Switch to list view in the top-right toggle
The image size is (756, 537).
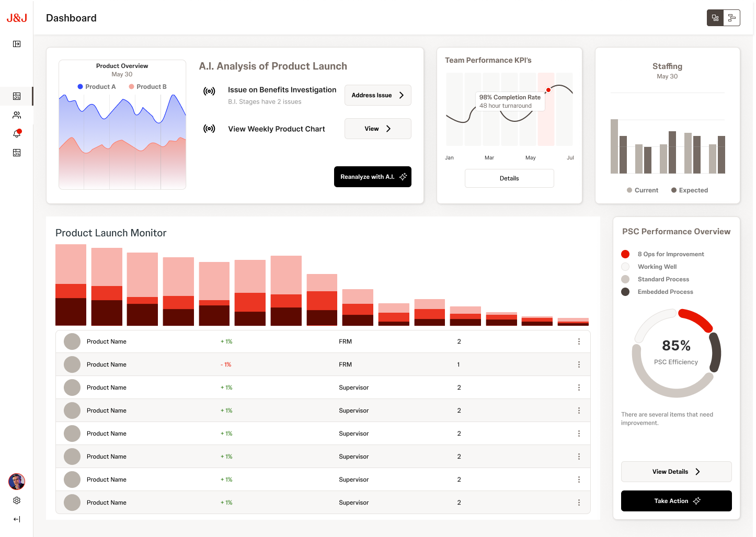point(732,17)
